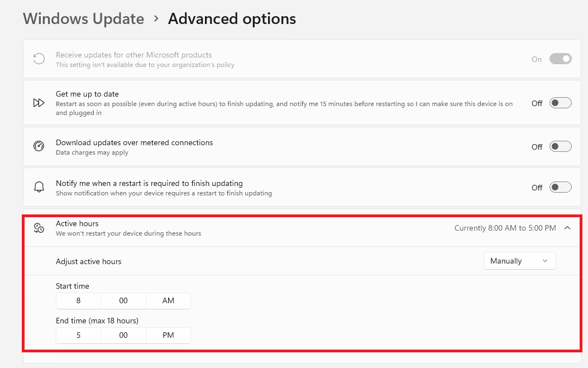Click the 'Currently 8:00 AM to 5:00 PM' text
This screenshot has width=588, height=368.
pyautogui.click(x=505, y=228)
